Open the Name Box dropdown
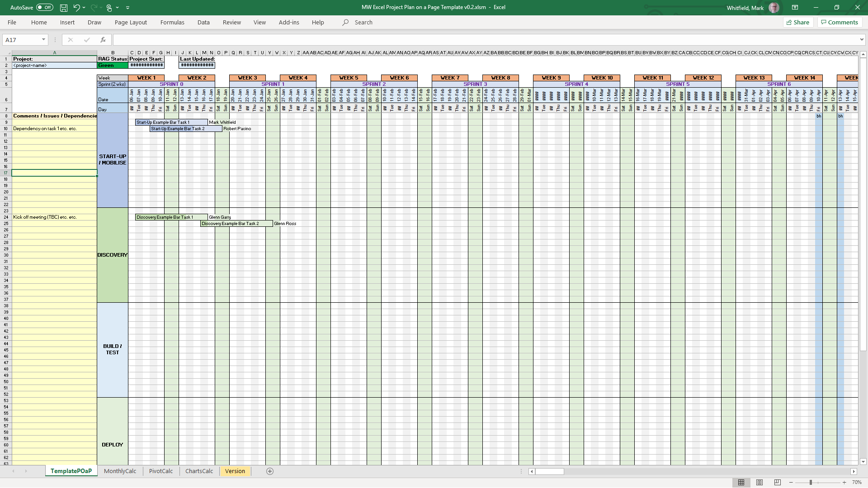Viewport: 868px width, 488px height. click(43, 40)
